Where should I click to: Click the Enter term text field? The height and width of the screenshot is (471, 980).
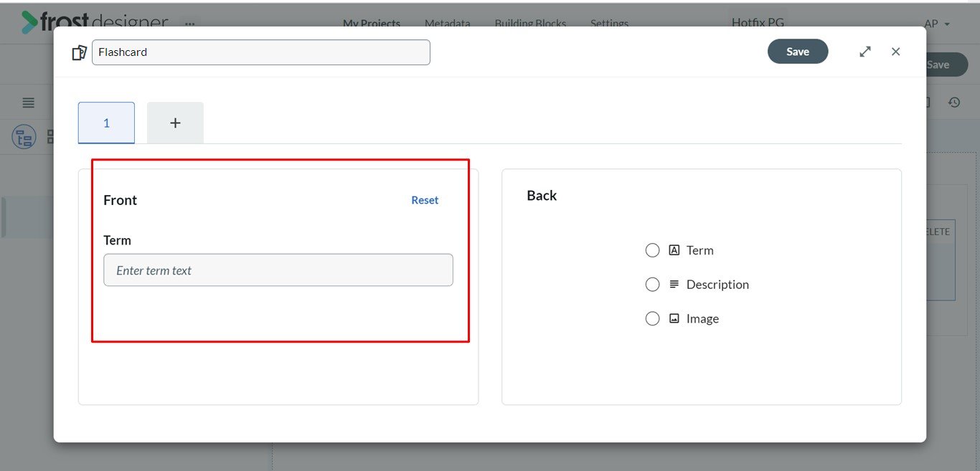click(278, 270)
